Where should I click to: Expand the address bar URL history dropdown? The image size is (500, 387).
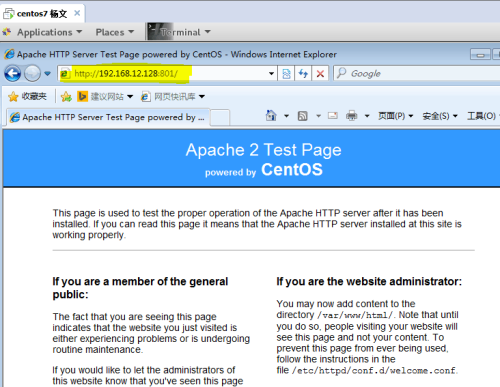[x=271, y=73]
